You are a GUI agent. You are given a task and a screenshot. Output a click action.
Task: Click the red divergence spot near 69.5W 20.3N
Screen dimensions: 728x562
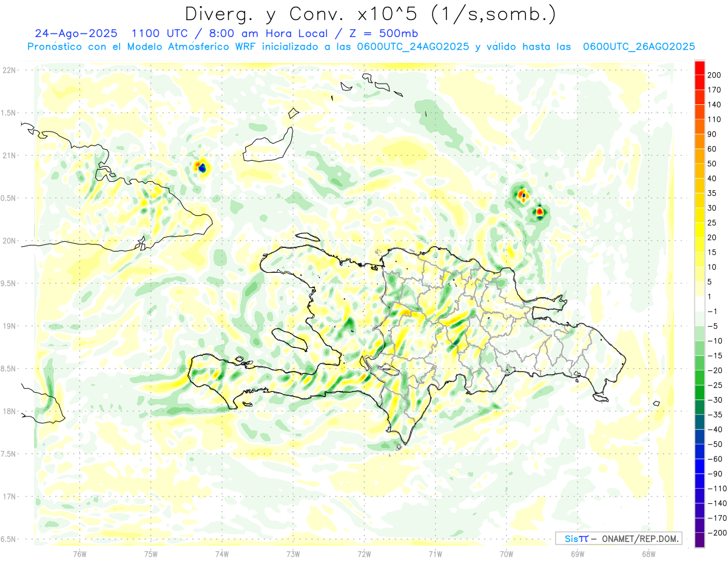click(539, 212)
